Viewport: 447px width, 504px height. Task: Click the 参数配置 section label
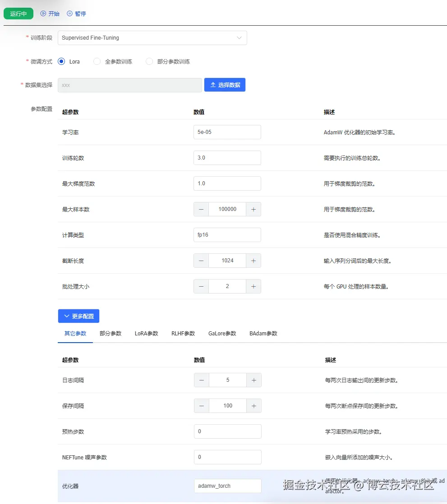coord(41,109)
